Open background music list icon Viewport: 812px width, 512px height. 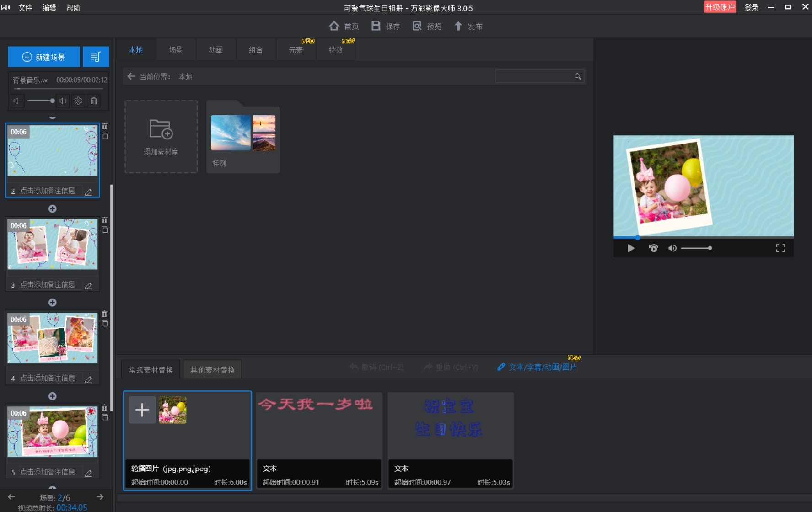(x=96, y=57)
